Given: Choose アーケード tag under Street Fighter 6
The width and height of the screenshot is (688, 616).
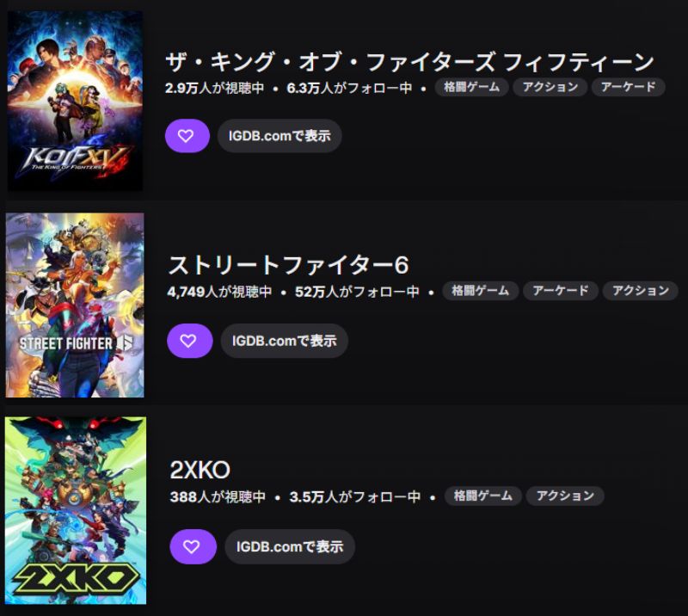Looking at the screenshot, I should (561, 291).
